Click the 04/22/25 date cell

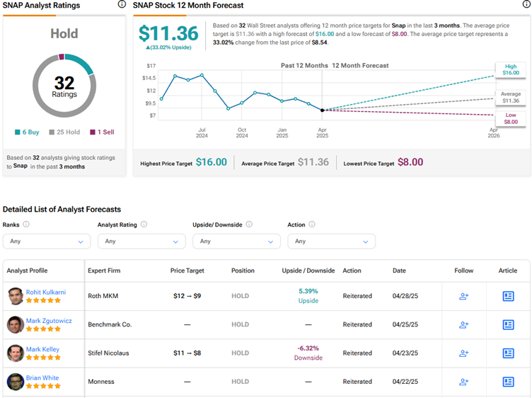coord(405,382)
